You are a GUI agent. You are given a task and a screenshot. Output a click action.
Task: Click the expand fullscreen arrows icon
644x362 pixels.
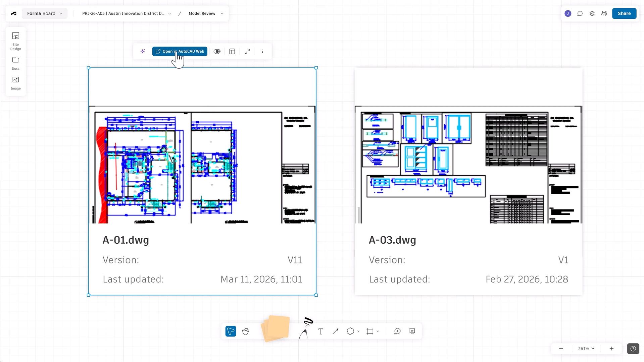point(247,51)
